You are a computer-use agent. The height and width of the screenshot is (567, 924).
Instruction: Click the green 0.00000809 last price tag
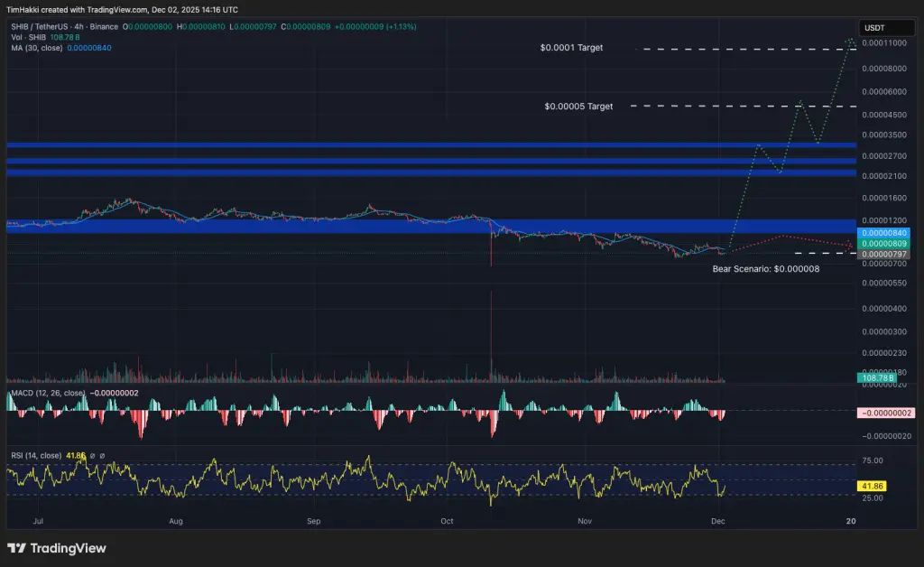coord(883,244)
